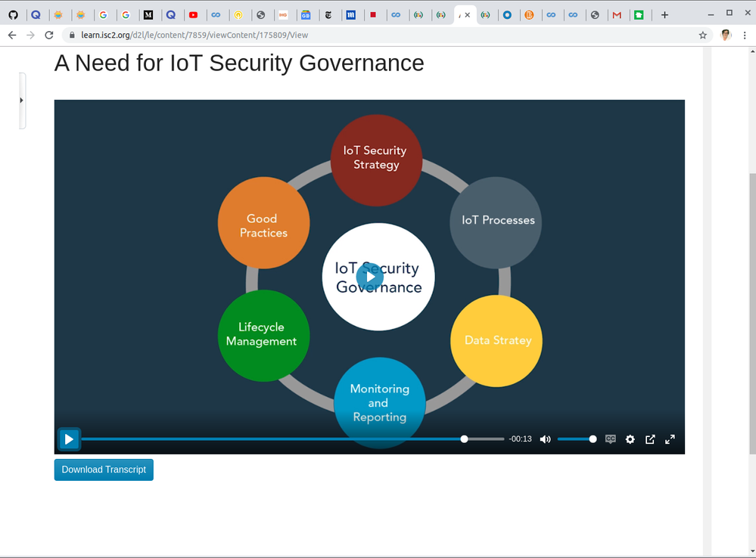Viewport: 756px width, 558px height.
Task: Play the video using the bottom-left play button
Action: (x=69, y=439)
